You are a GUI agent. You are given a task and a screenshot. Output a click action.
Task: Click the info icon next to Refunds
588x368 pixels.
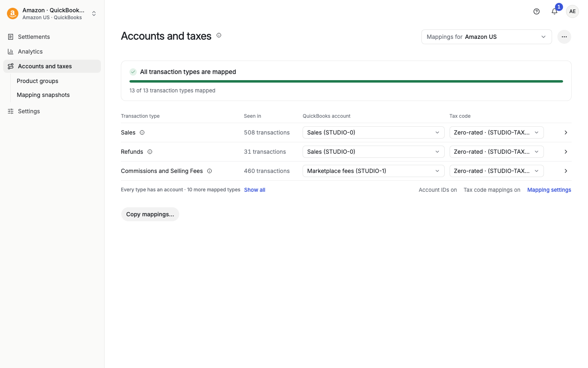[x=150, y=152]
